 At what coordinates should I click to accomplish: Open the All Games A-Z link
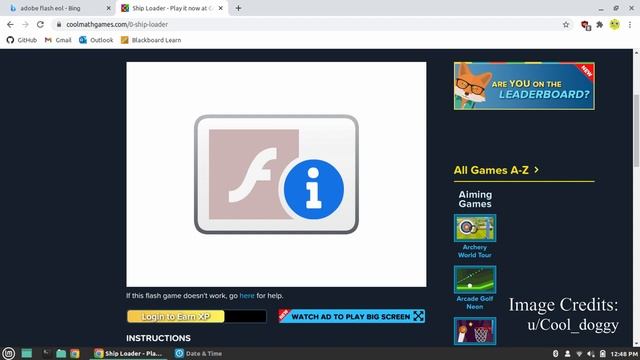point(491,170)
